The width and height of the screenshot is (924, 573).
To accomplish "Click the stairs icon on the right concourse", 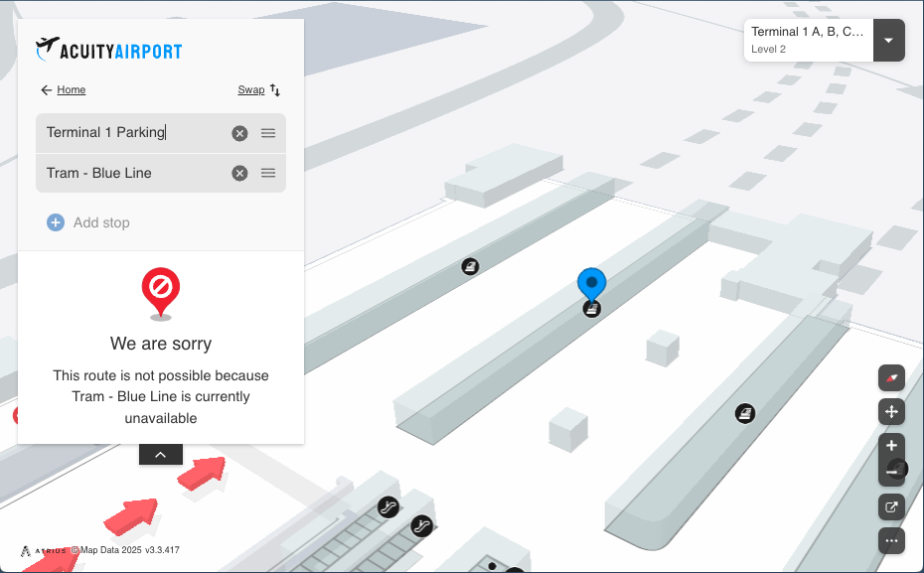I will [745, 413].
